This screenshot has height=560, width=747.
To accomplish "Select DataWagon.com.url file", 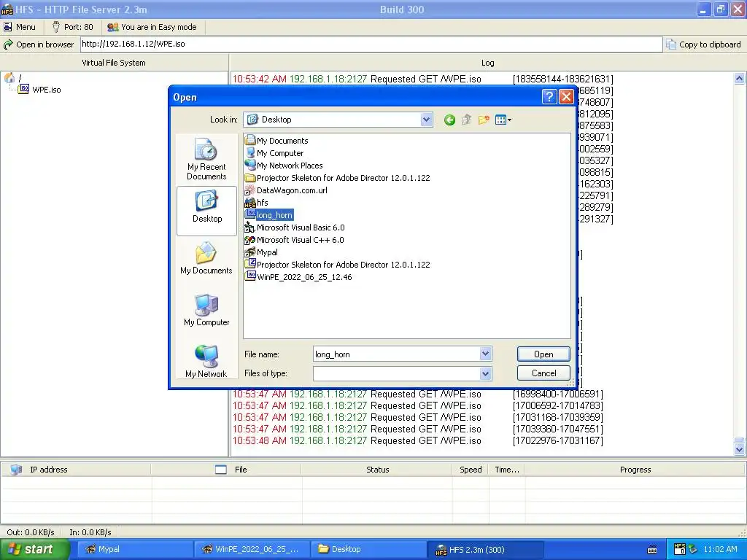I will [x=286, y=190].
